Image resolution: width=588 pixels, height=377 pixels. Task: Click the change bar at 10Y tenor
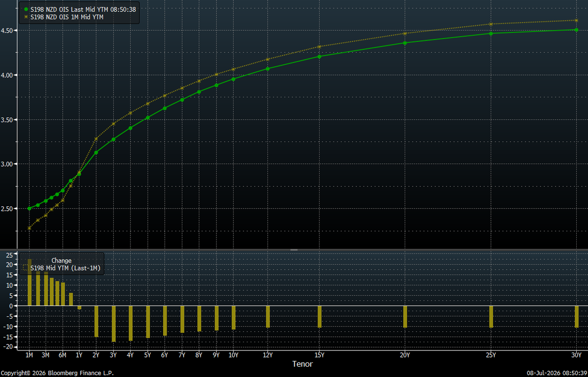click(234, 318)
